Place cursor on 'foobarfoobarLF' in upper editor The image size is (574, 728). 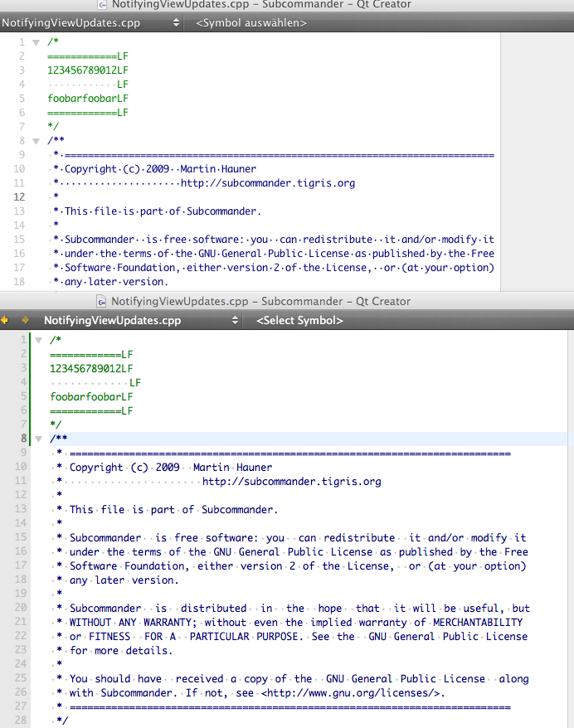tap(88, 99)
